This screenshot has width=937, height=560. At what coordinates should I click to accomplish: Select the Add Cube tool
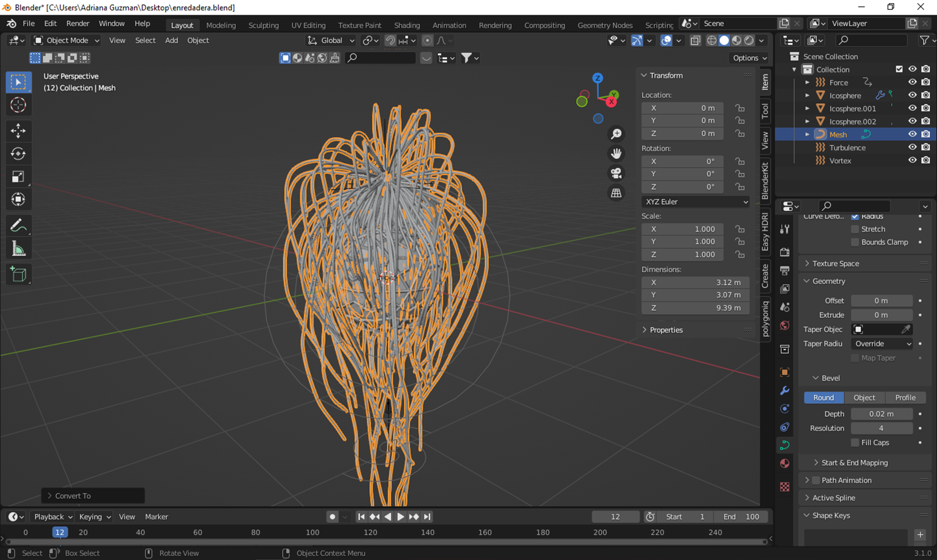pos(18,274)
